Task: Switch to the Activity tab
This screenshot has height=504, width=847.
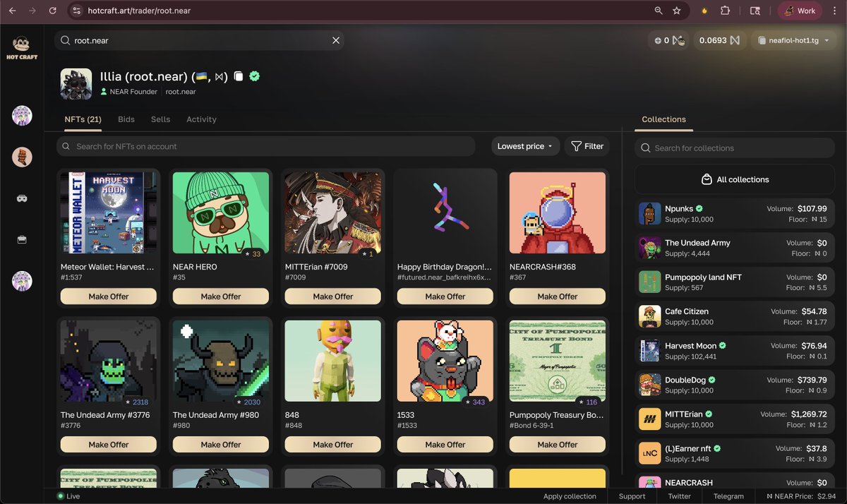Action: (201, 119)
